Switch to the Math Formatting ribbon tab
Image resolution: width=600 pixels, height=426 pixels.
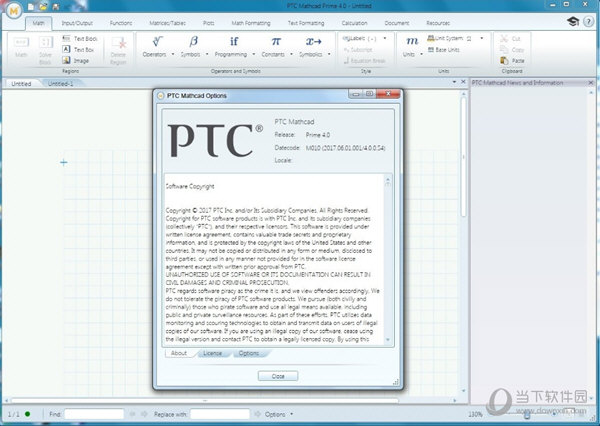coord(251,23)
